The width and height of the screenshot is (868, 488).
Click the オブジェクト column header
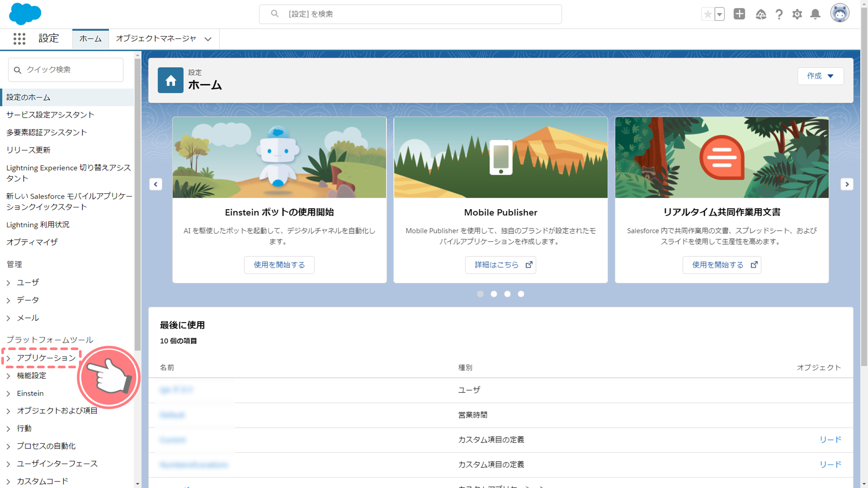[819, 367]
